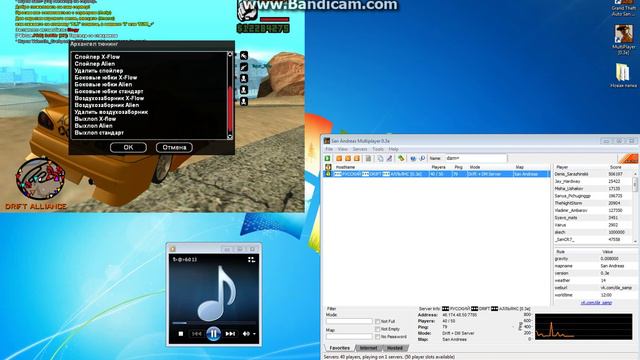Screen dimensions: 640x360
Task: Switch to the Favorites tab
Action: click(x=340, y=348)
